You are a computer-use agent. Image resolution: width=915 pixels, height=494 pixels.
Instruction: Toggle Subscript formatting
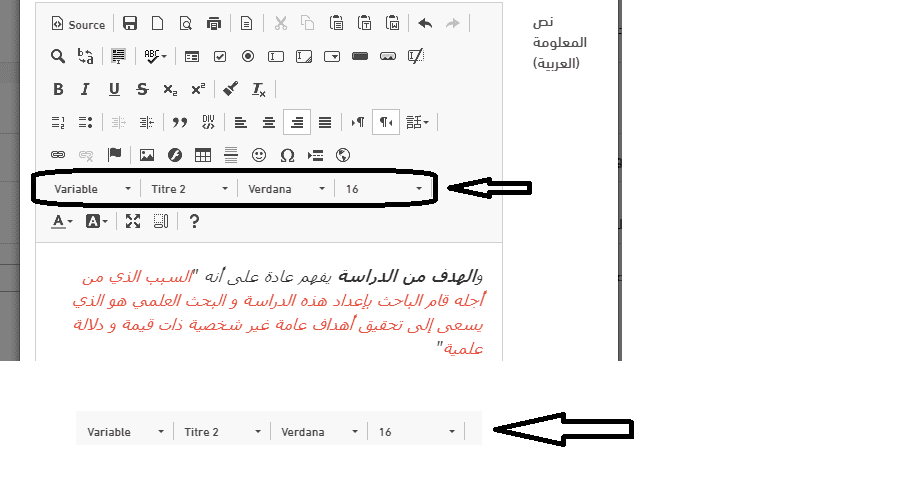[170, 89]
